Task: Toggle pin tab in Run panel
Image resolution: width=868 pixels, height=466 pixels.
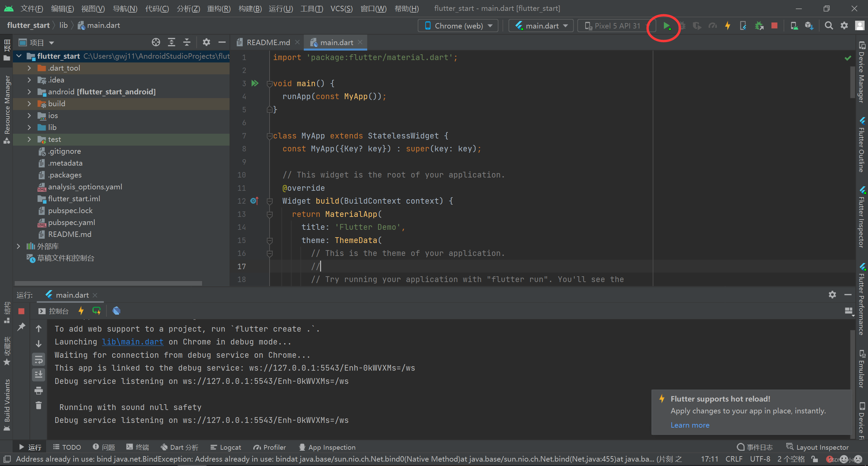Action: [x=21, y=327]
